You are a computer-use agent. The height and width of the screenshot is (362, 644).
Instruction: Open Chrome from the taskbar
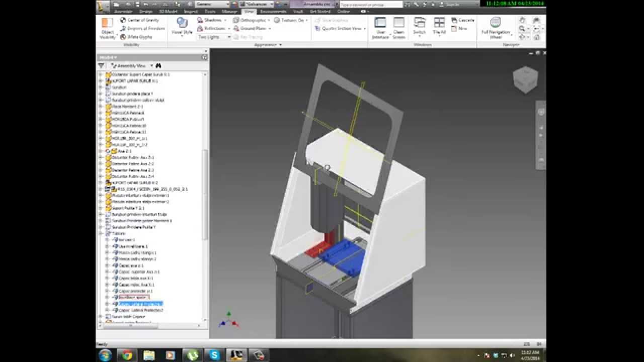coord(127,355)
